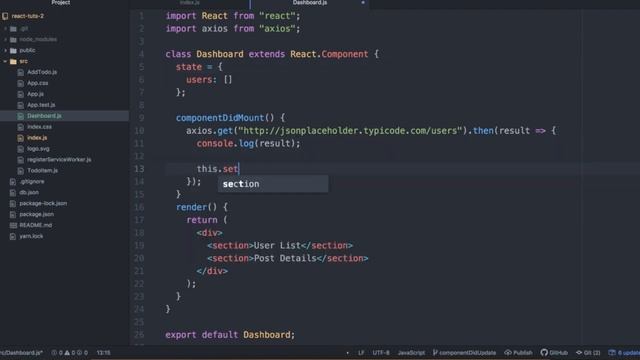Open App.test.js from the file tree
Screen dimensions: 640x360
(x=41, y=105)
